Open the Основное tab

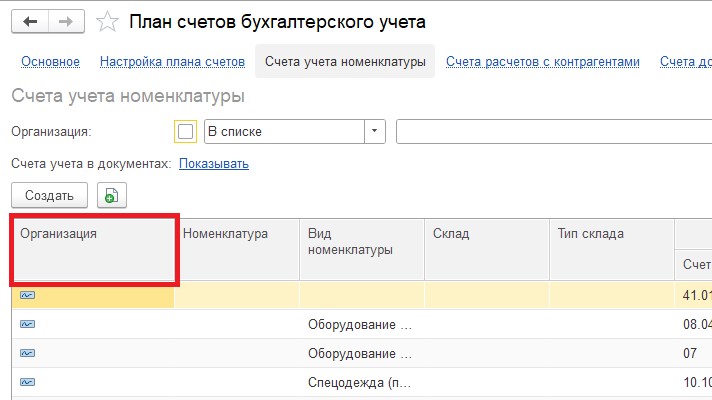pos(50,62)
